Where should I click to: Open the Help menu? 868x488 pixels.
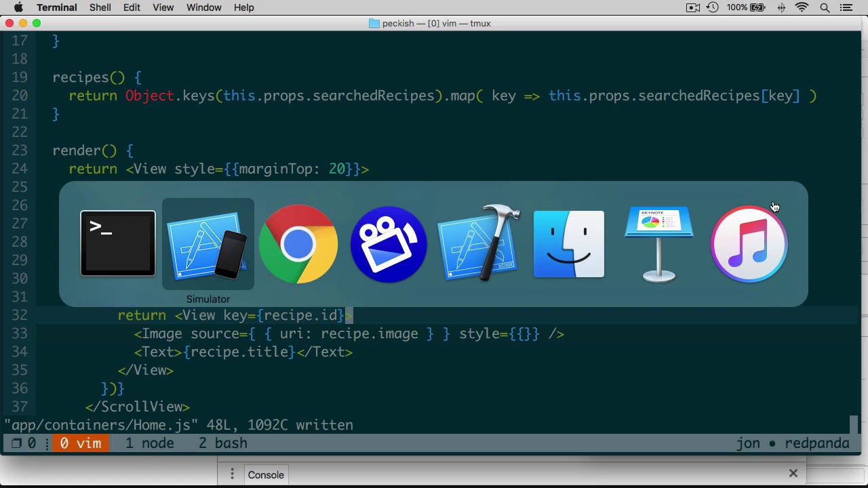pos(243,7)
